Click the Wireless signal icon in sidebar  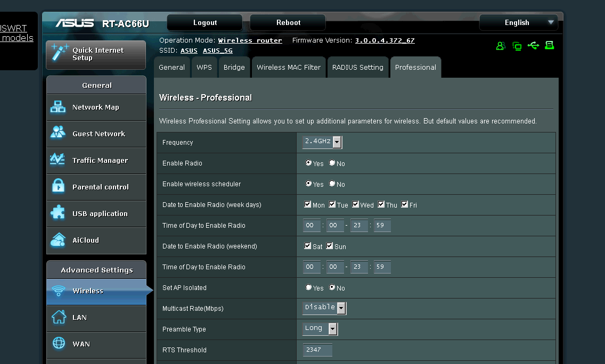click(x=59, y=291)
